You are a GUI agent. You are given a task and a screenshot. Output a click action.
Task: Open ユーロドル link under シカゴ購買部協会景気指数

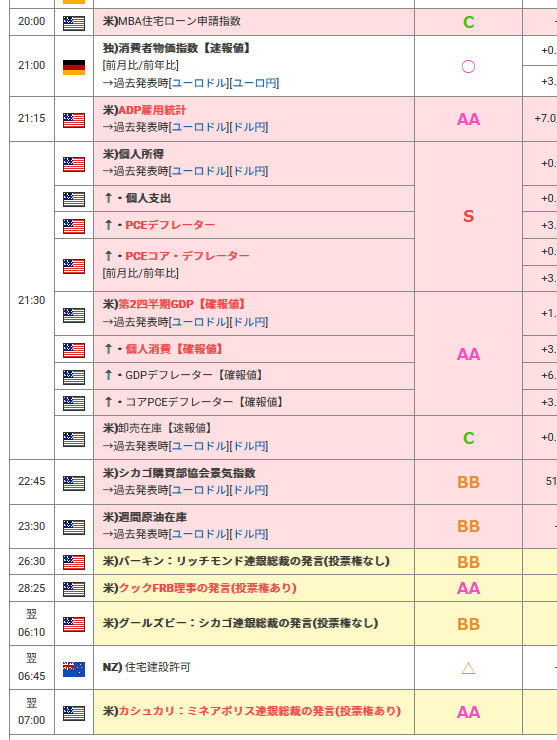tap(200, 490)
